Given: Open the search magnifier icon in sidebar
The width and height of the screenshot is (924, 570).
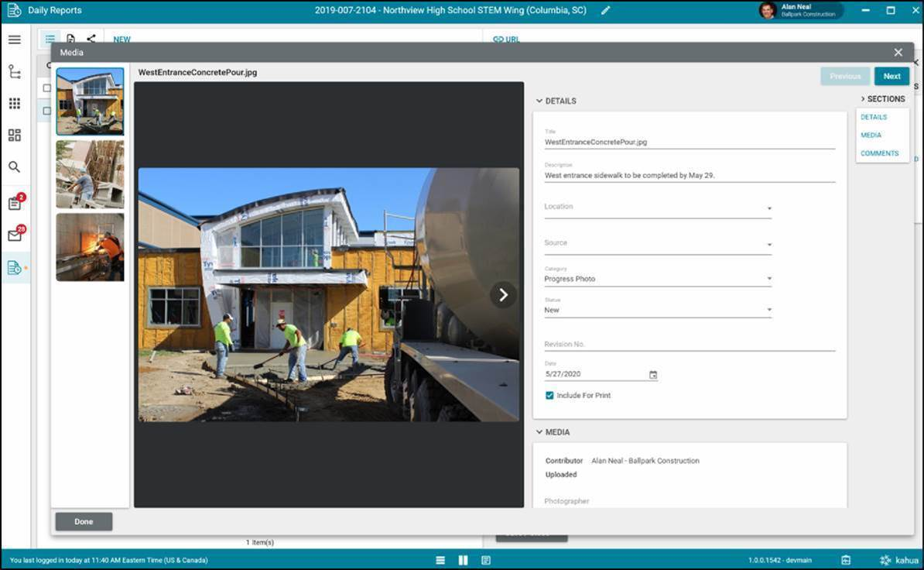Looking at the screenshot, I should point(15,167).
